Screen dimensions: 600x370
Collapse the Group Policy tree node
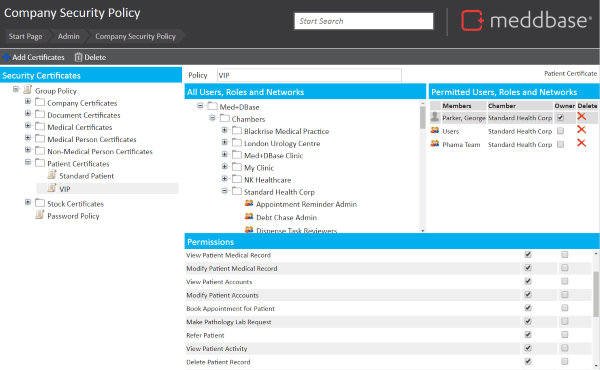tap(16, 89)
